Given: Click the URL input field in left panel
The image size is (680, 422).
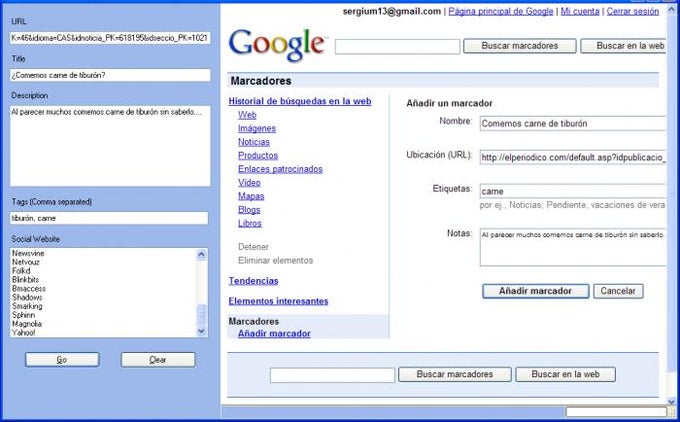Looking at the screenshot, I should 110,38.
